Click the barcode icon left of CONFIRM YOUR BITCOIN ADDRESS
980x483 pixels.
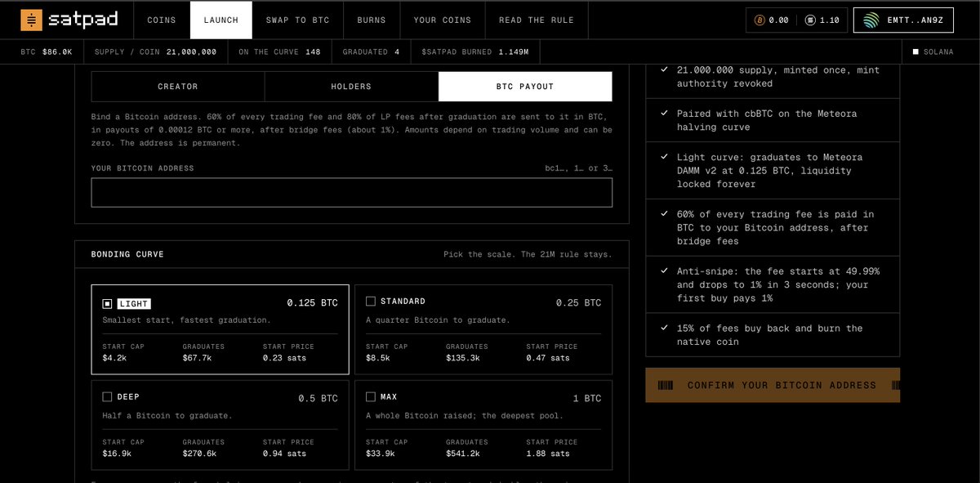(666, 385)
